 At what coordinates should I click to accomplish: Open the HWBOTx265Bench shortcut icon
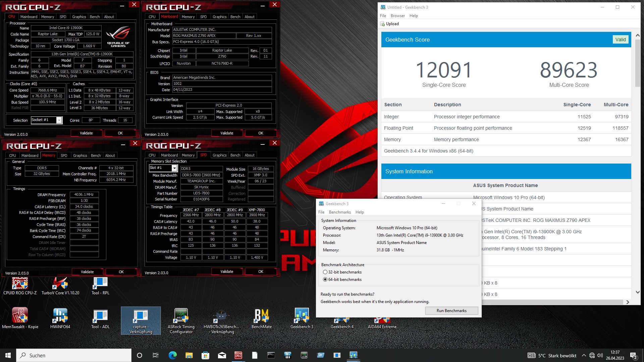click(221, 321)
